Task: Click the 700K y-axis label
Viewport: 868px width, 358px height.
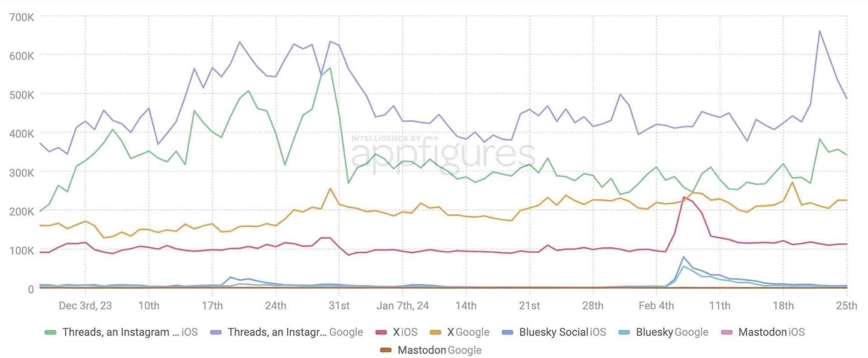Action: pos(21,18)
